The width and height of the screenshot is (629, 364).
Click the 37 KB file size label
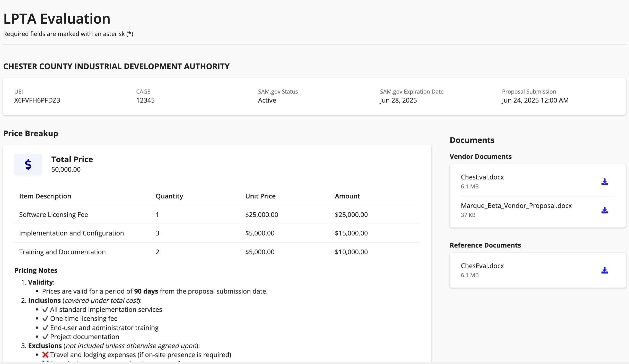pos(468,215)
